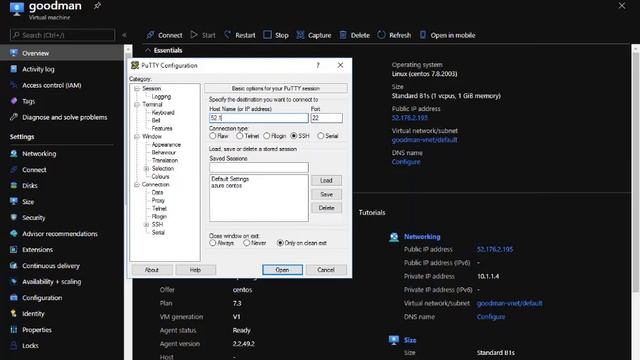Select Proxy in PuTTY category tree
This screenshot has height=360, width=640.
tap(158, 200)
